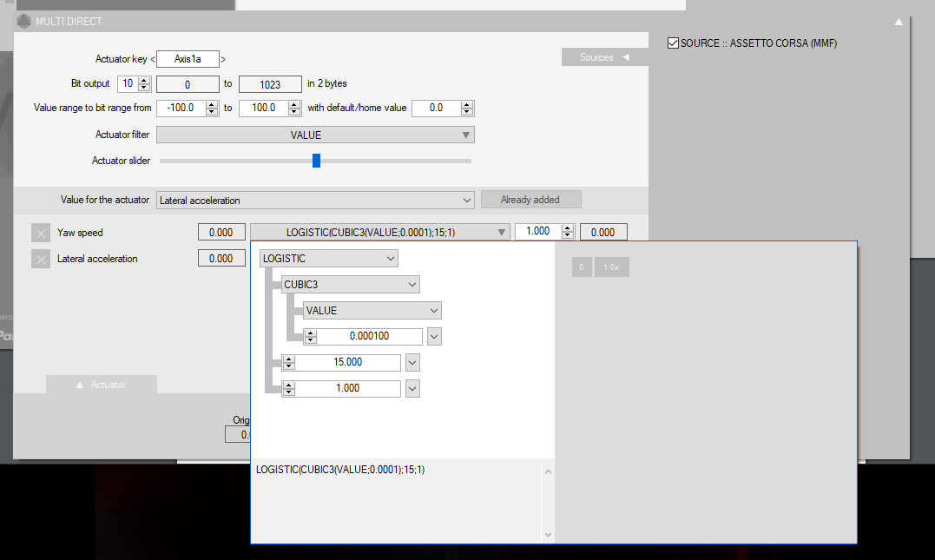The width and height of the screenshot is (935, 560).
Task: Click the Bit output stepper arrows
Action: [x=144, y=84]
